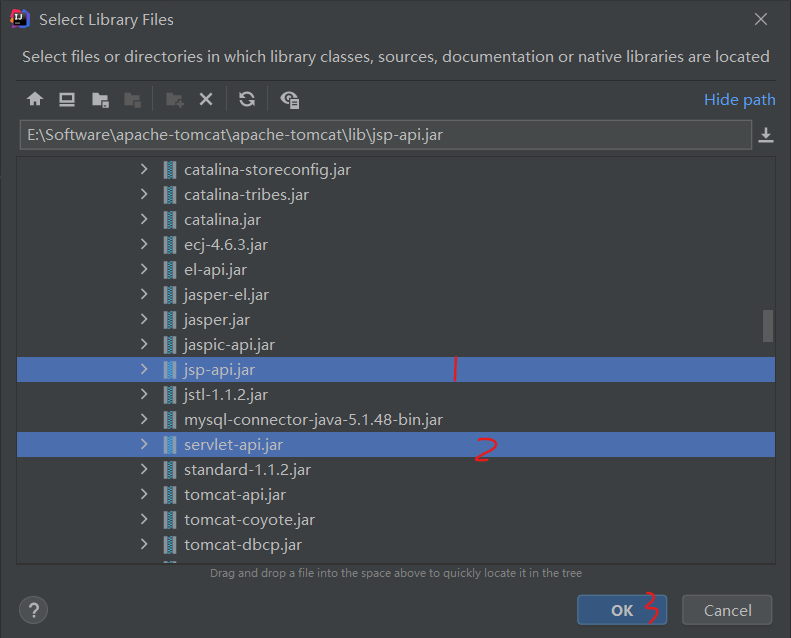
Task: Expand the catalina.jar node
Action: [x=144, y=219]
